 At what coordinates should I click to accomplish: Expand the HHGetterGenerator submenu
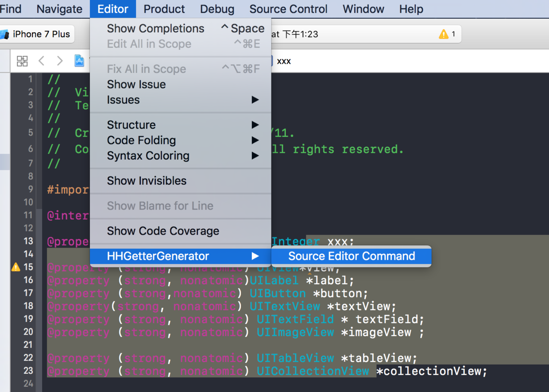(181, 256)
